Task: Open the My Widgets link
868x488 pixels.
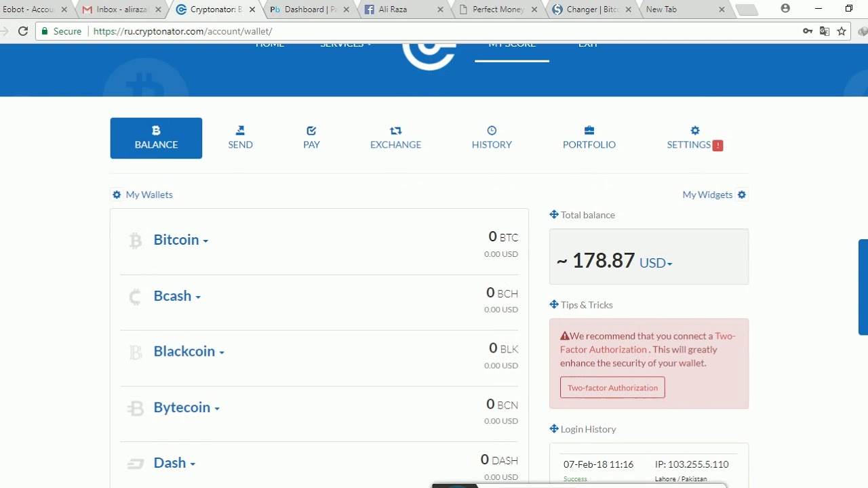Action: [x=707, y=195]
